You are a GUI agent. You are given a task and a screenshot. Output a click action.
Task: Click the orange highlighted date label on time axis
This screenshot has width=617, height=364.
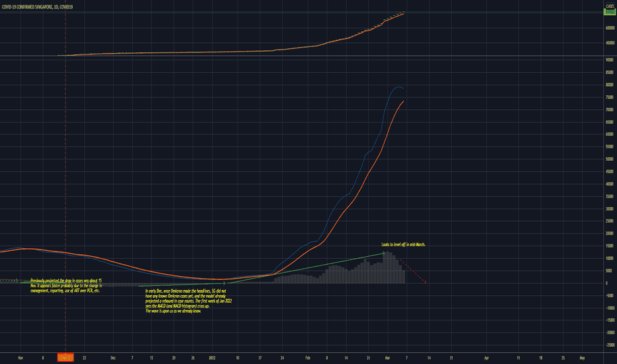66,357
